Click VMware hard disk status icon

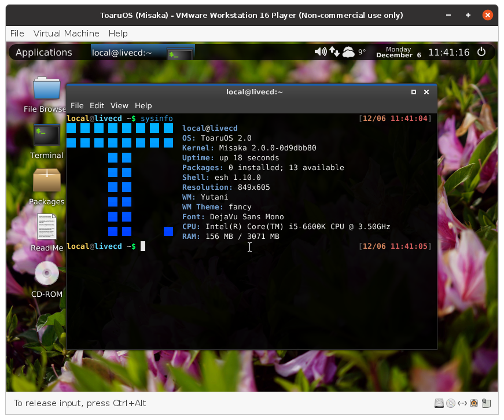click(439, 403)
